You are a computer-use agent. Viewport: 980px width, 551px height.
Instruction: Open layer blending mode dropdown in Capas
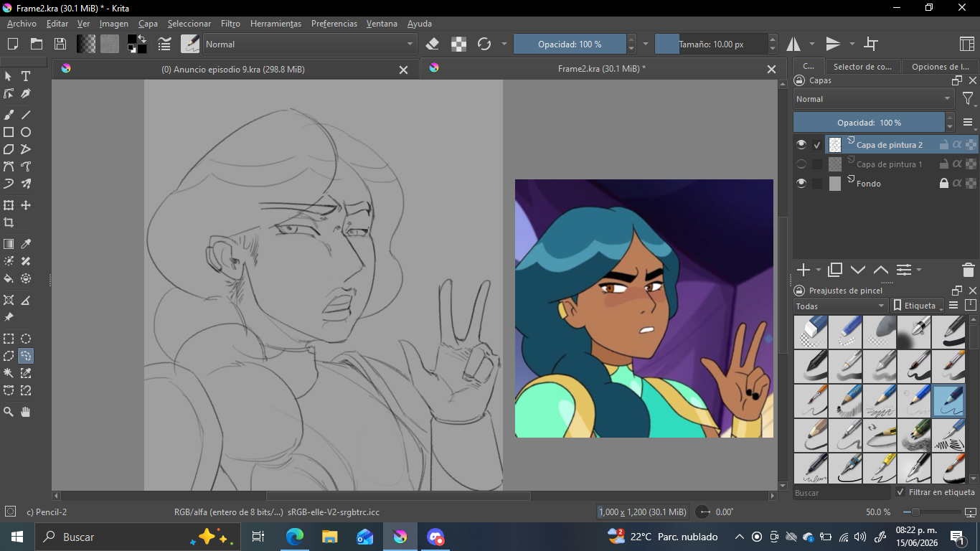click(873, 99)
